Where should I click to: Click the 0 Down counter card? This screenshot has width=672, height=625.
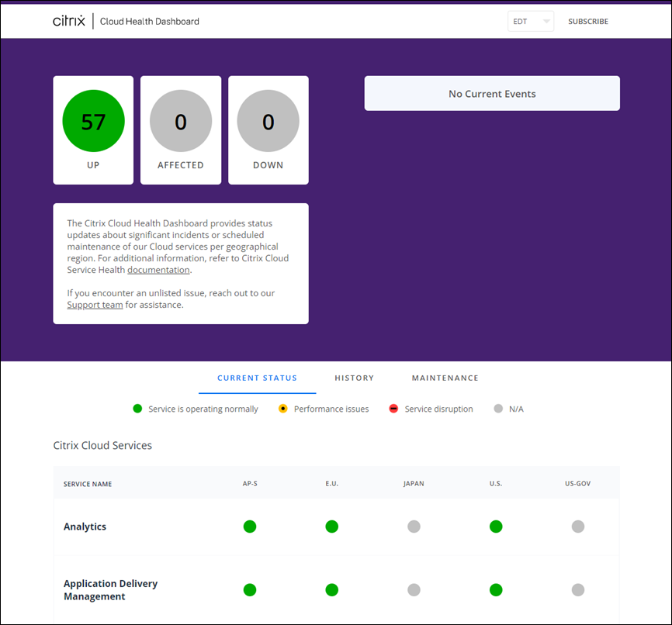268,129
